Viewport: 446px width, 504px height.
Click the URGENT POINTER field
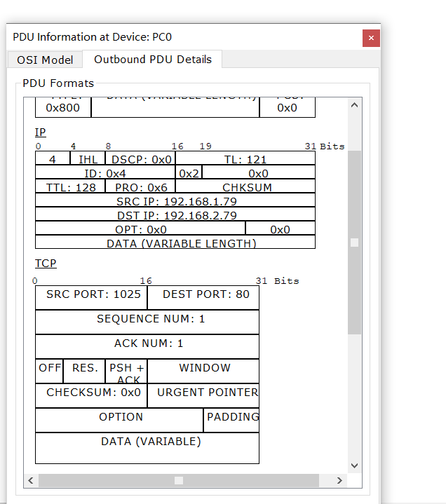pos(203,395)
